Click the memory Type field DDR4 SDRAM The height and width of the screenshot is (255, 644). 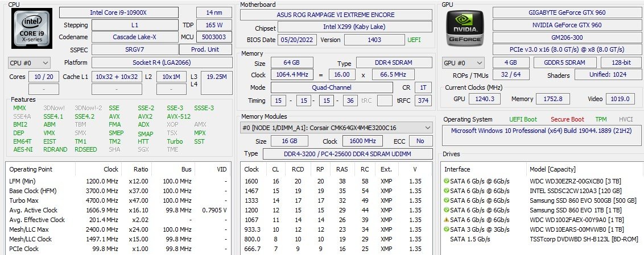click(x=394, y=62)
